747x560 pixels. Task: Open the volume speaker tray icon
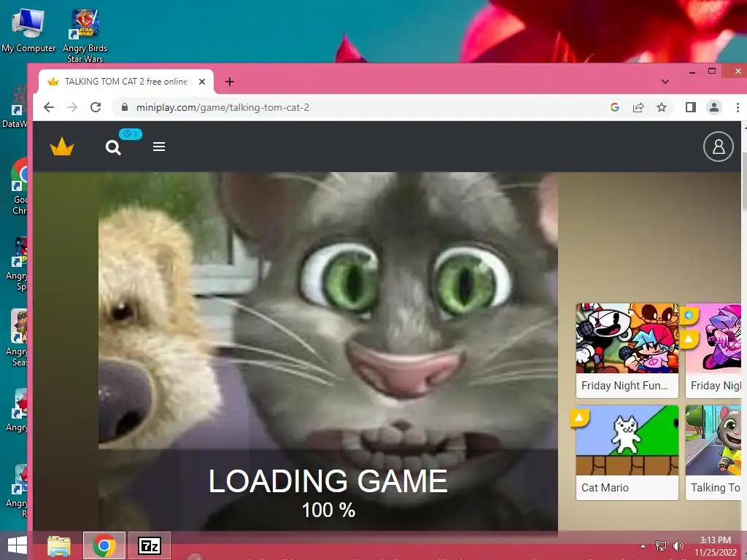pyautogui.click(x=678, y=546)
